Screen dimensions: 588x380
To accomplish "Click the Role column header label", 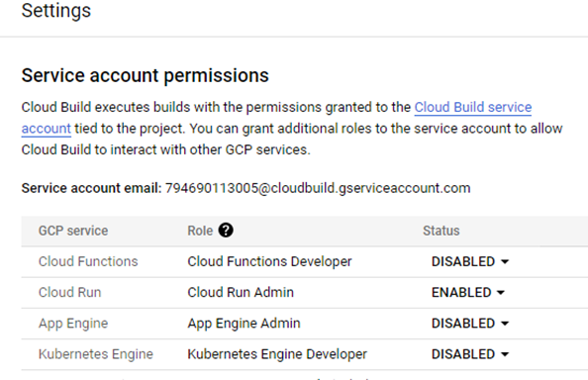I will [x=200, y=231].
